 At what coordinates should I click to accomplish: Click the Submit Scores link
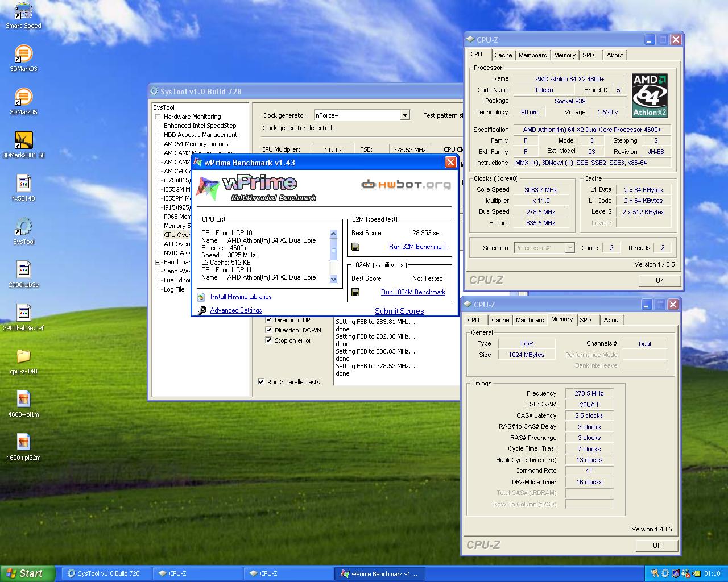pyautogui.click(x=399, y=311)
